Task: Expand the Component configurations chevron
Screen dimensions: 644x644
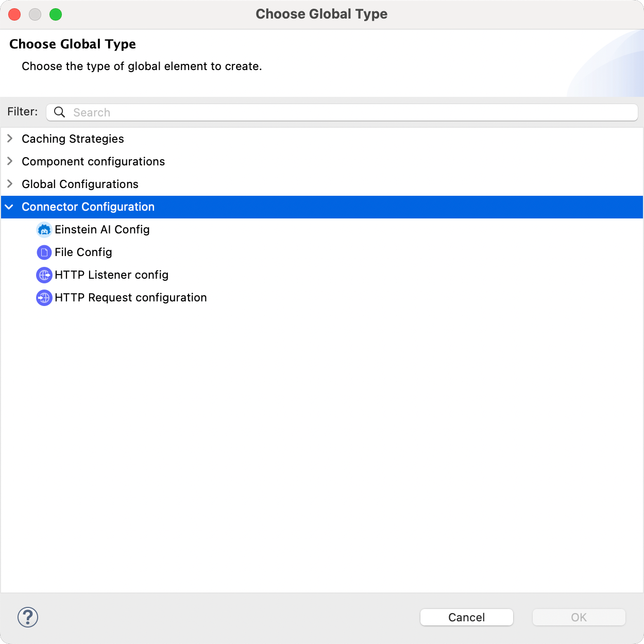Action: pyautogui.click(x=10, y=161)
